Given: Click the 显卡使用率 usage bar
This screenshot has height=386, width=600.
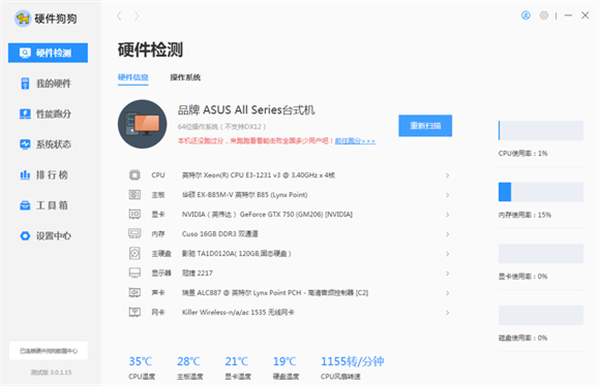Looking at the screenshot, I should coord(541,253).
